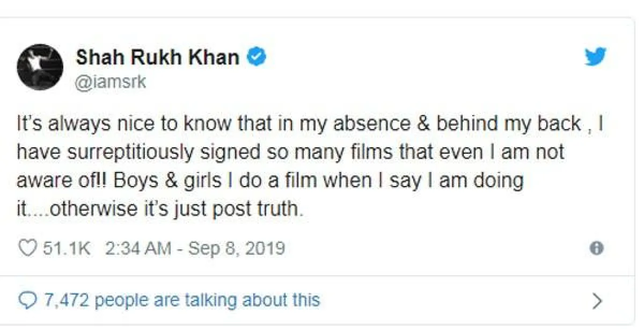644x330 pixels.
Task: Open the Twitter Ads info icon
Action: point(596,248)
